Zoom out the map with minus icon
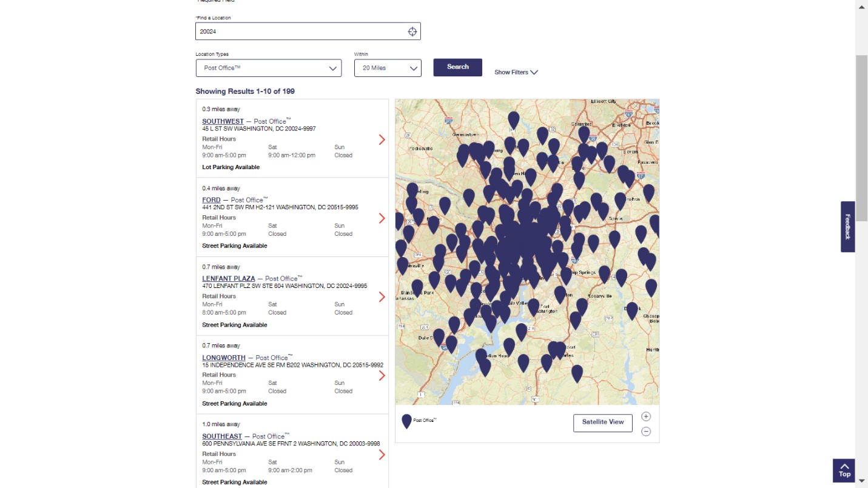 646,431
